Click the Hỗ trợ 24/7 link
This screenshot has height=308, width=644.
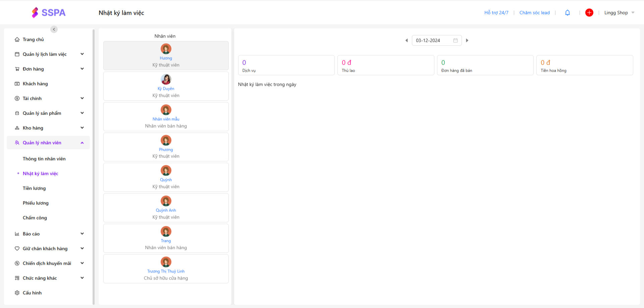496,13
